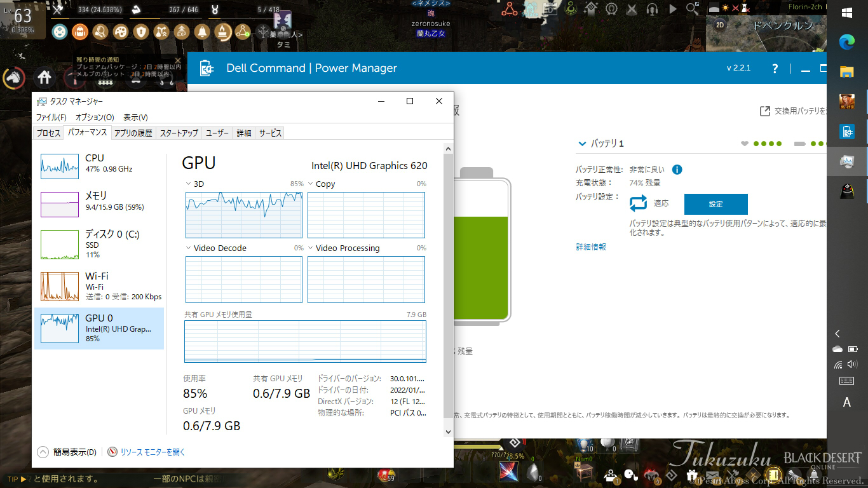Switch to the ユーザー tab
The width and height of the screenshot is (868, 488).
click(217, 133)
